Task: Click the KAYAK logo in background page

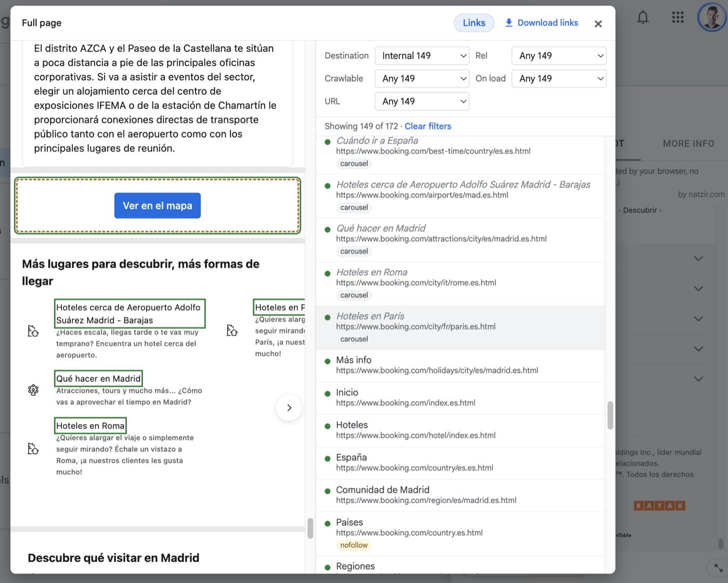Action: (659, 506)
